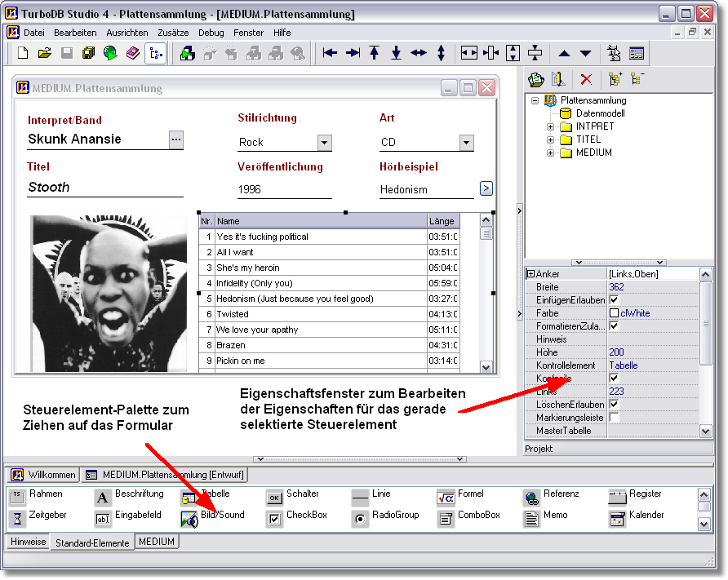Expand the MEDIUM folder node
The width and height of the screenshot is (728, 580).
tap(550, 153)
